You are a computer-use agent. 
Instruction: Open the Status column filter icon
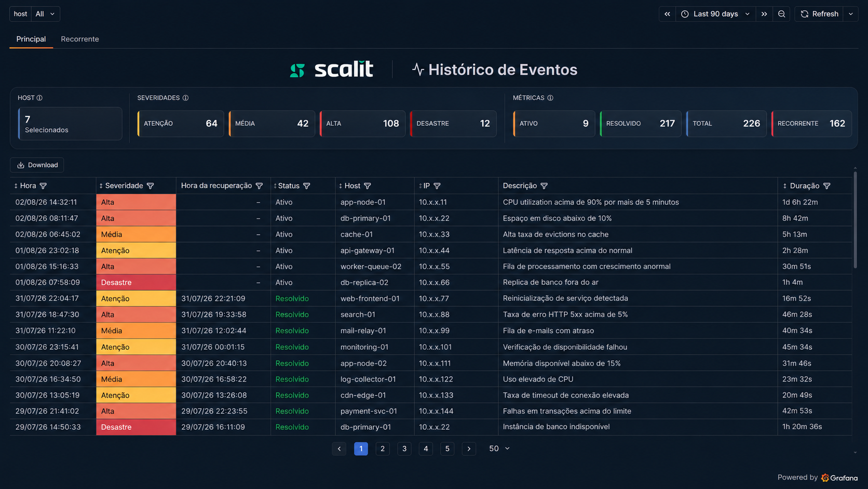click(x=307, y=186)
